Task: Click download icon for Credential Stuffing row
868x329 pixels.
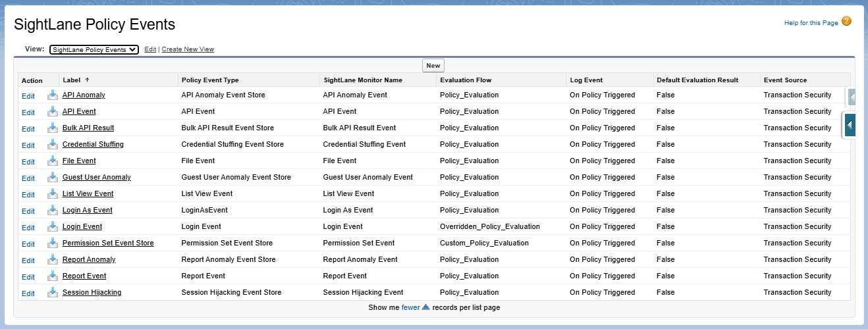Action: 52,145
